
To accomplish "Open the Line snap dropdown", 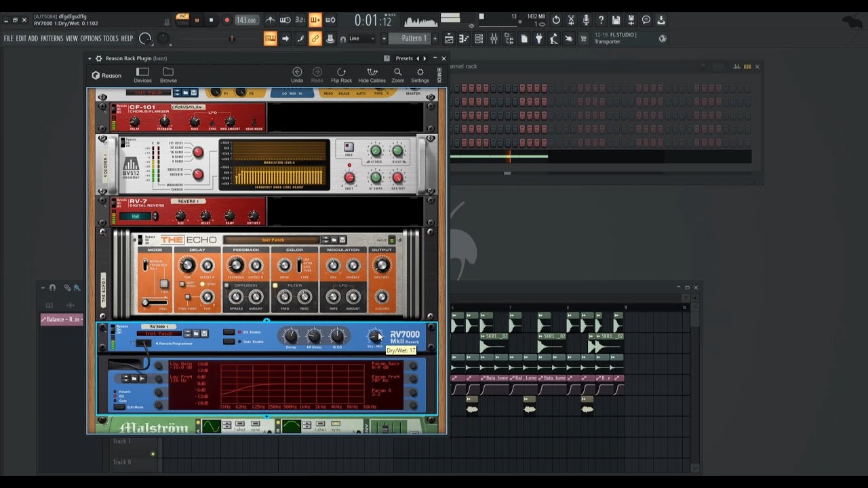I will 362,39.
